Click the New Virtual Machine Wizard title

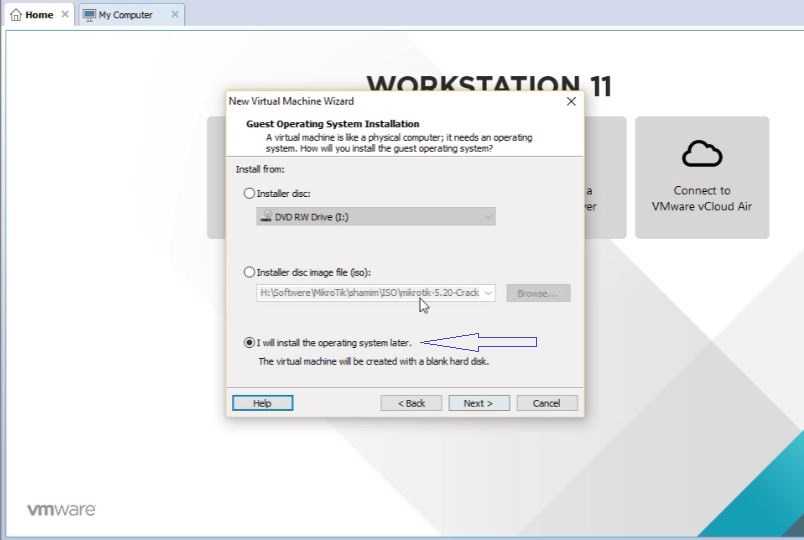[x=291, y=101]
